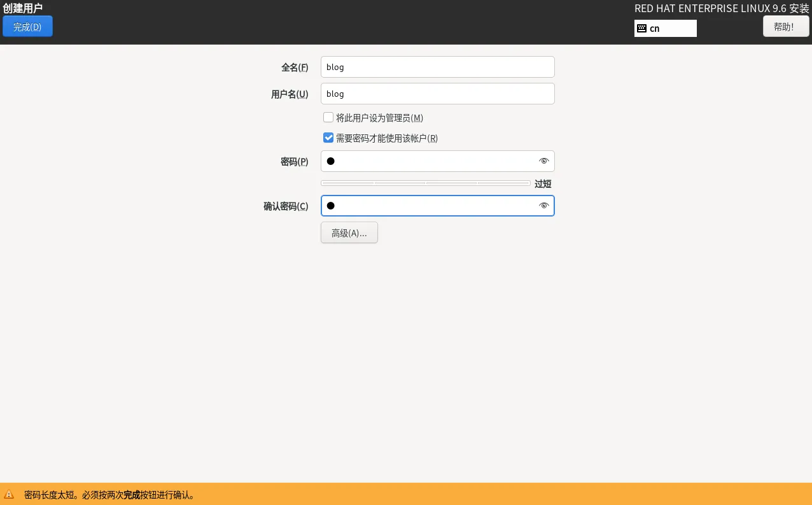Click the 密码长度太短 warning message

point(110,495)
